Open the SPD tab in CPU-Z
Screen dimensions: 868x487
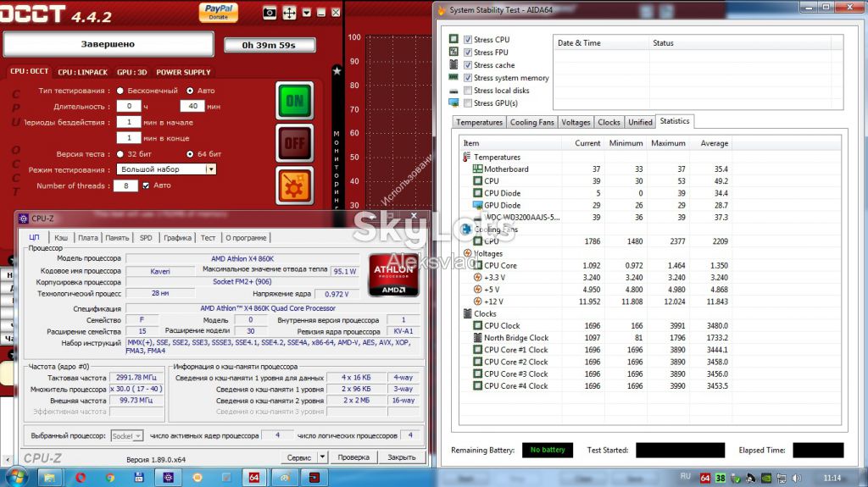coord(146,238)
